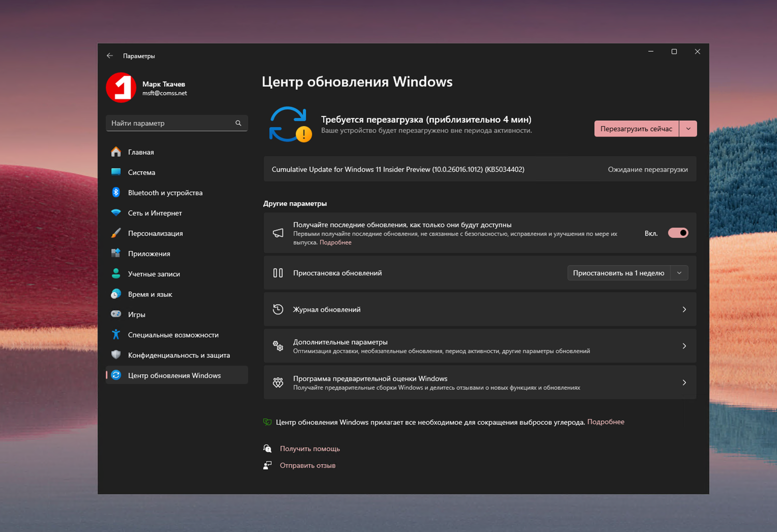The image size is (777, 532).
Task: Open Учетные записи section
Action: (x=177, y=274)
